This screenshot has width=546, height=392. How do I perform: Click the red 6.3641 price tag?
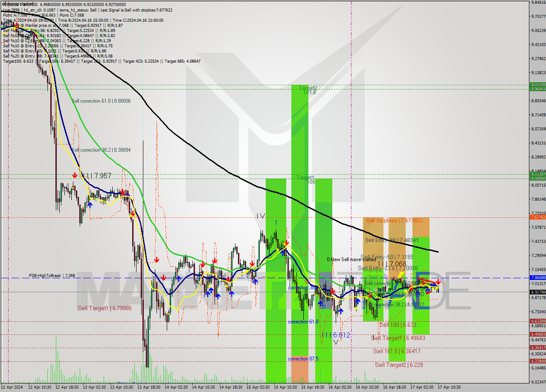pyautogui.click(x=537, y=348)
